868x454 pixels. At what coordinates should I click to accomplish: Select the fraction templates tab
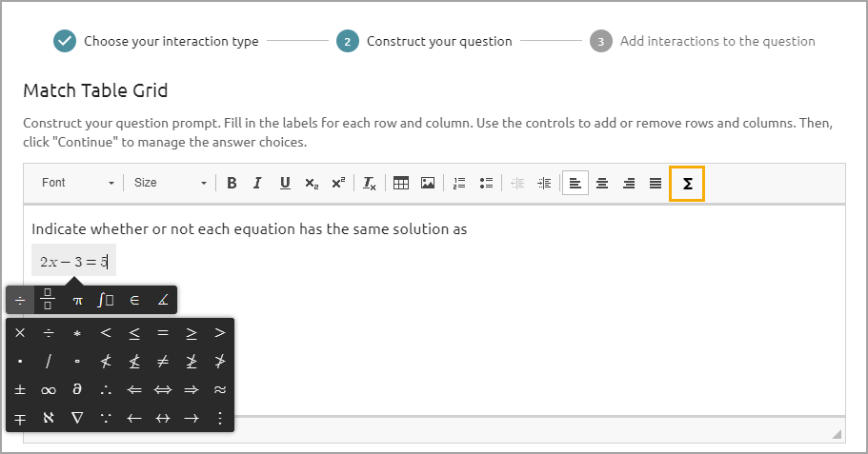[48, 300]
